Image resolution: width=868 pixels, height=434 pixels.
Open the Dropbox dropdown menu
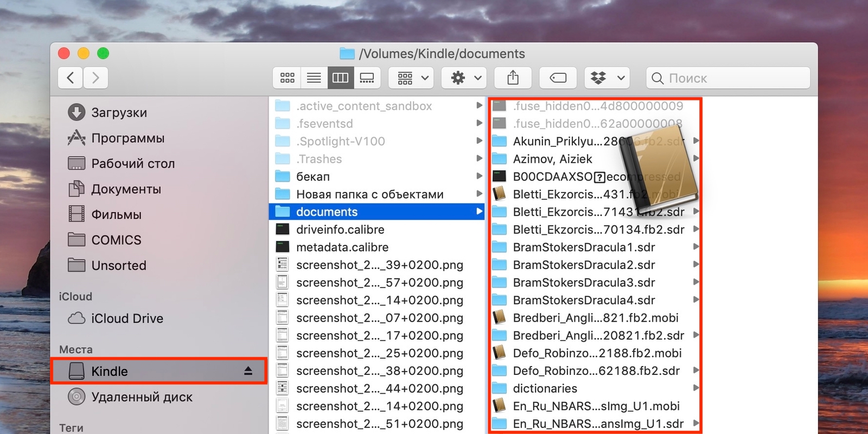[x=607, y=78]
